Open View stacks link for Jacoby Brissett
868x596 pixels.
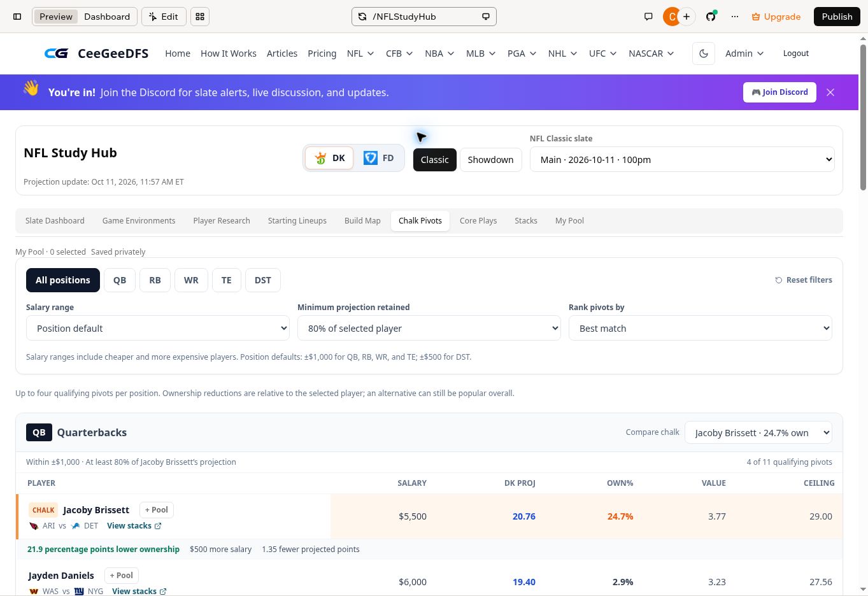pyautogui.click(x=134, y=526)
